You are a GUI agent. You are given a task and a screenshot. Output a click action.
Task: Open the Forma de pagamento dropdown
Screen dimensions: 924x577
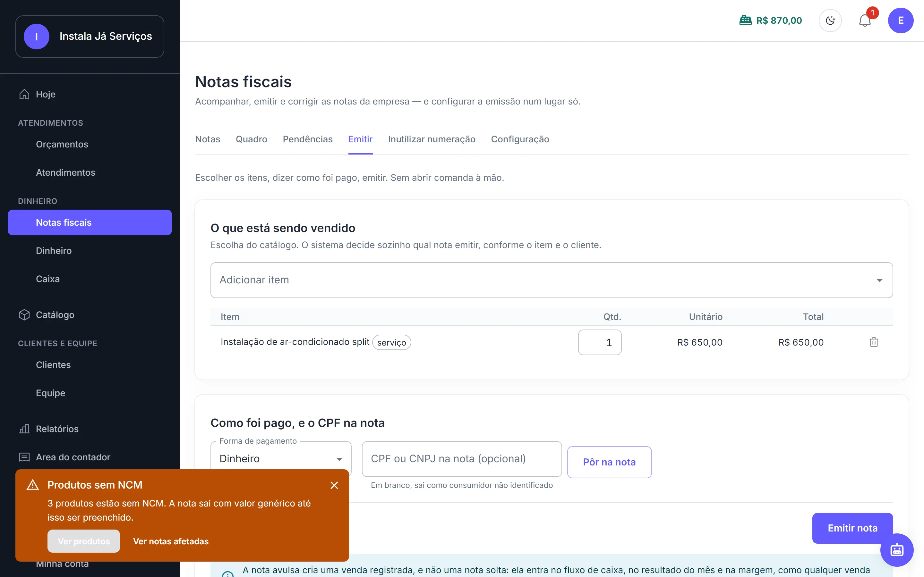(x=281, y=459)
